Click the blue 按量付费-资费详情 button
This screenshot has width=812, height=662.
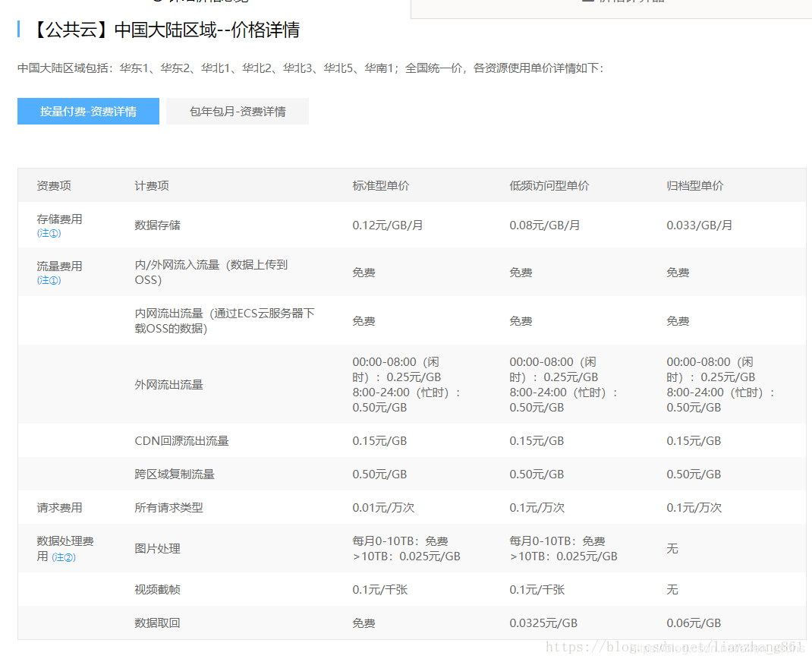[x=88, y=111]
